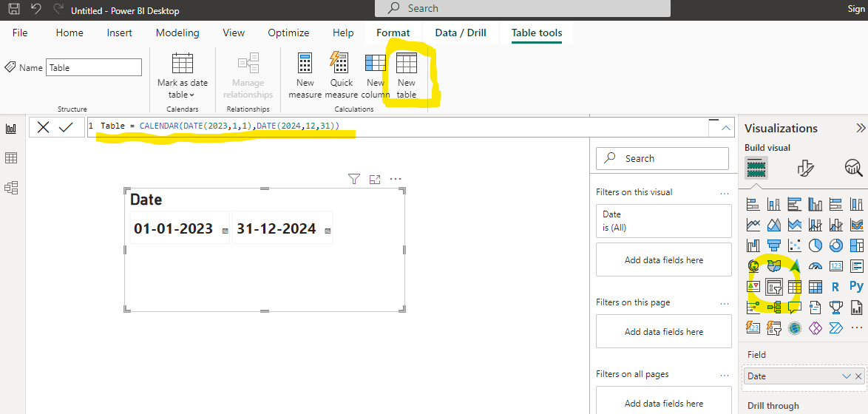Enter Focus mode for the slicer visual
Image resolution: width=868 pixels, height=414 pixels.
(x=375, y=179)
